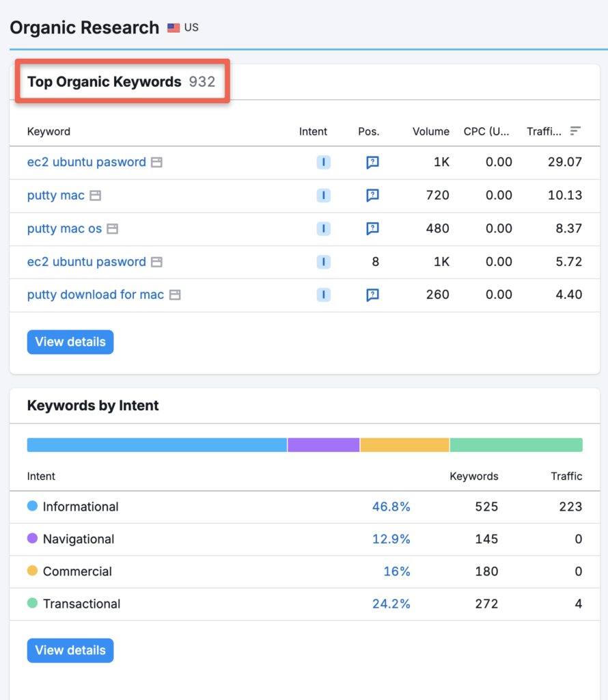Click the "16%" Commercial percentage link
608x700 pixels.
pyautogui.click(x=397, y=571)
